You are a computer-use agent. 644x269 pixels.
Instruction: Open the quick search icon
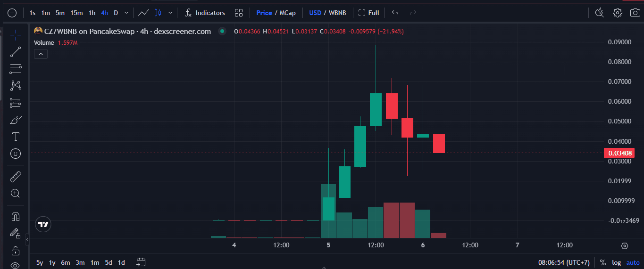(600, 13)
